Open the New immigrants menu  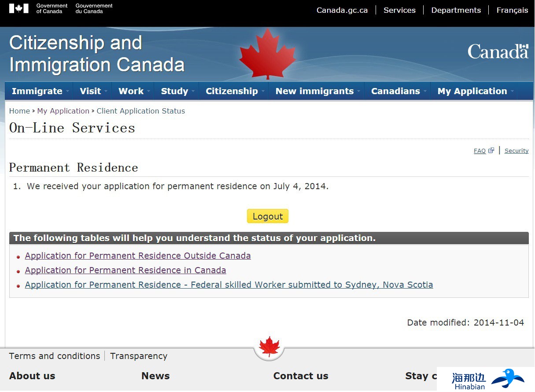(x=316, y=91)
